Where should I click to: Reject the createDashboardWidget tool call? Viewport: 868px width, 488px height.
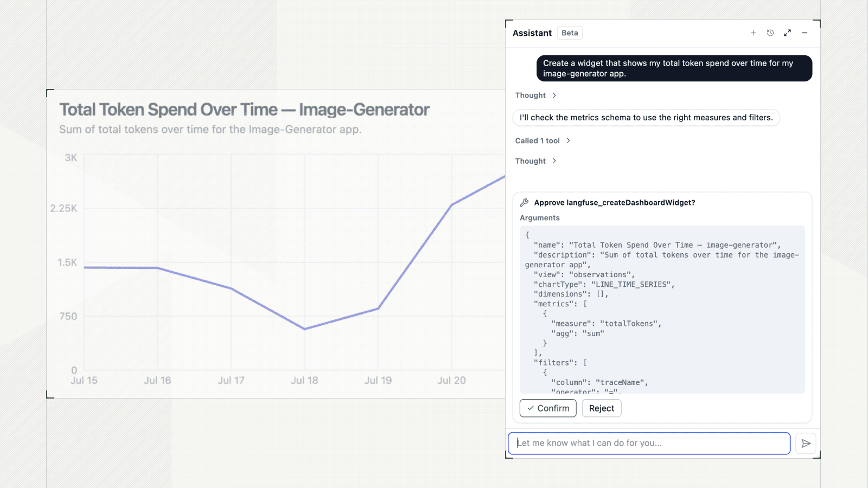click(x=602, y=408)
